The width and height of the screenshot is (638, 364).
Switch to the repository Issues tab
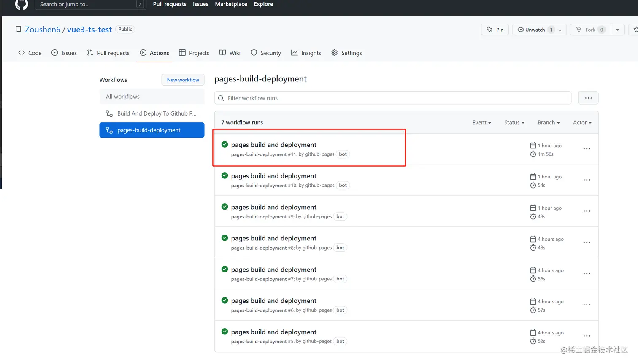tap(64, 53)
